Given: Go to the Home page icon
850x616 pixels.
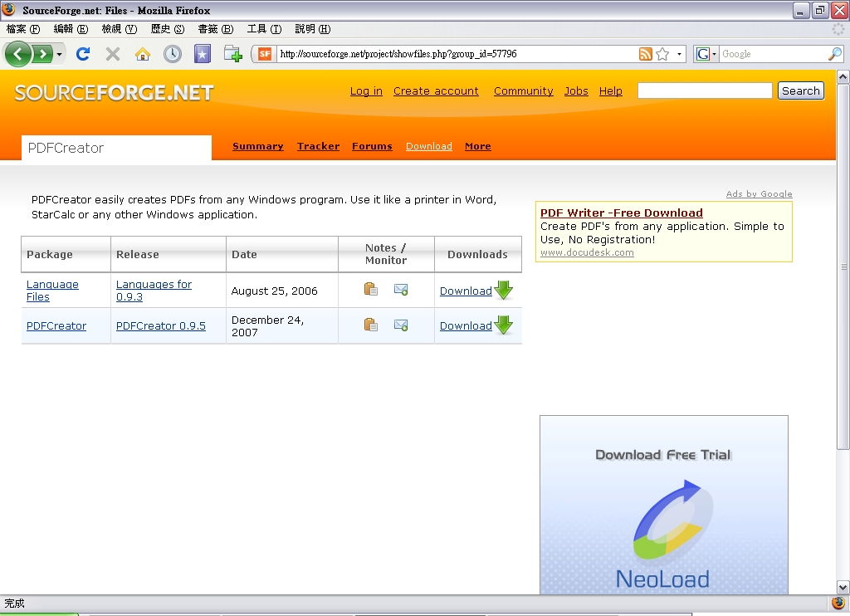Looking at the screenshot, I should click(143, 54).
